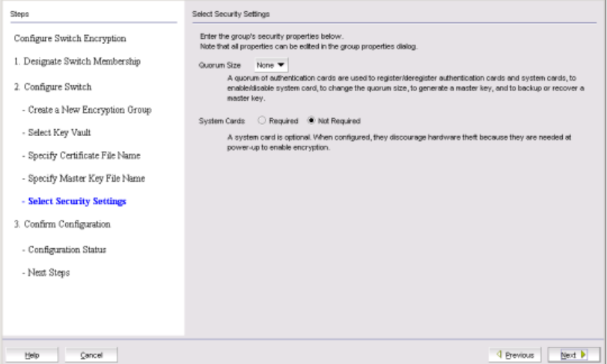Click the System Cards label
Image resolution: width=607 pixels, height=364 pixels.
point(222,121)
